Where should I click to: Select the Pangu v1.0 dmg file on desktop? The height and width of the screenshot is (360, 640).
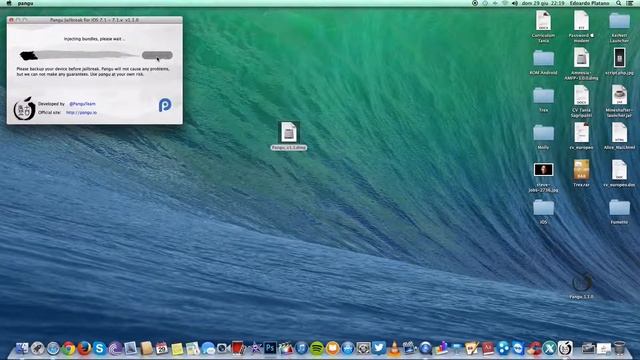[289, 136]
